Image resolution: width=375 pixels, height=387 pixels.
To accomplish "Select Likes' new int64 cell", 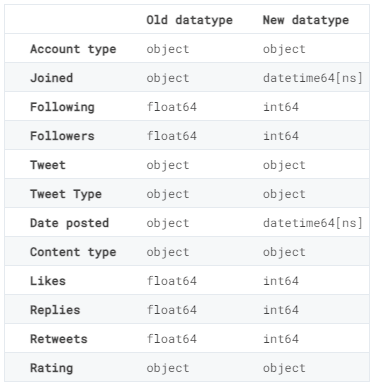I will 281,281.
